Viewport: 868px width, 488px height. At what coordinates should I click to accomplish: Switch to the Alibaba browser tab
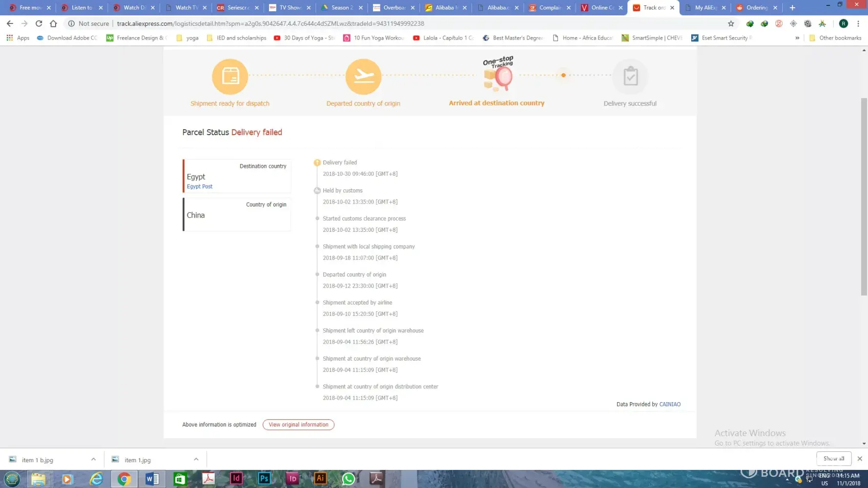click(445, 7)
